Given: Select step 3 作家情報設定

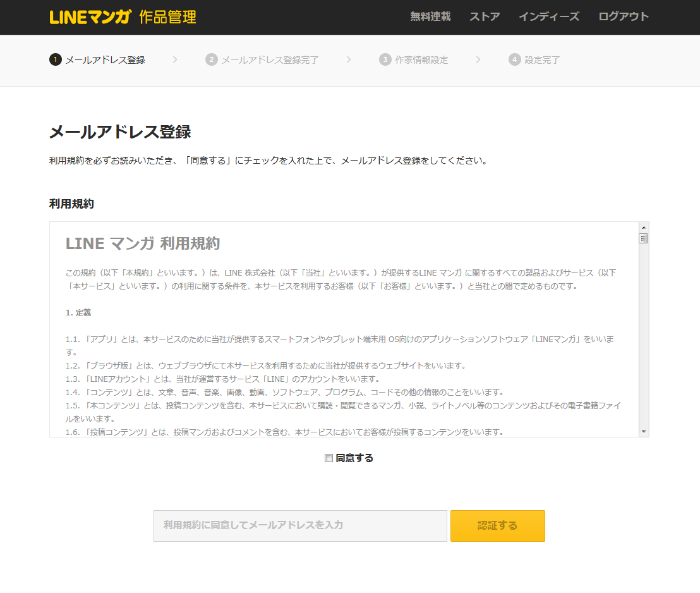Looking at the screenshot, I should [x=413, y=60].
